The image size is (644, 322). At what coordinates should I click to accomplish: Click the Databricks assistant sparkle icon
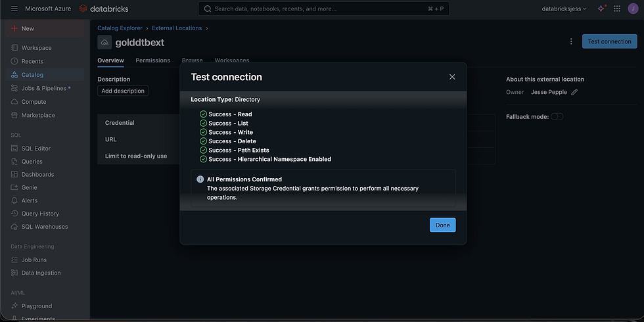(601, 9)
